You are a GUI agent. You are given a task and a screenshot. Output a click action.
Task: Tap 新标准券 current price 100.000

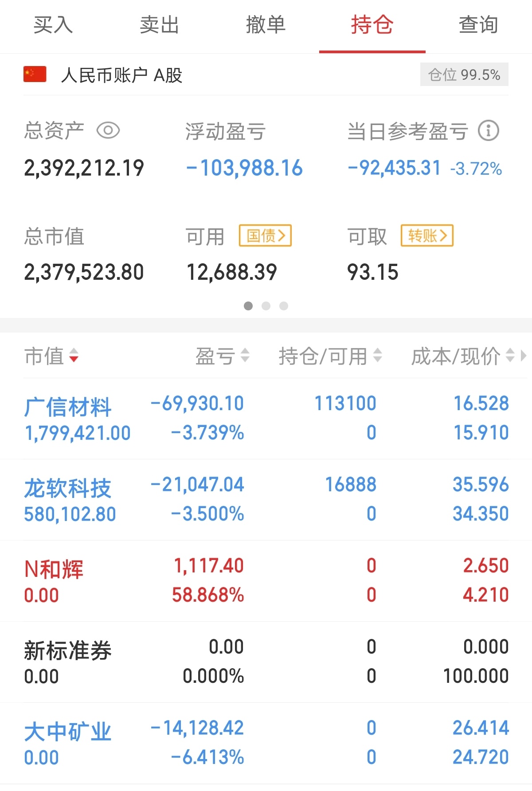[x=476, y=676]
